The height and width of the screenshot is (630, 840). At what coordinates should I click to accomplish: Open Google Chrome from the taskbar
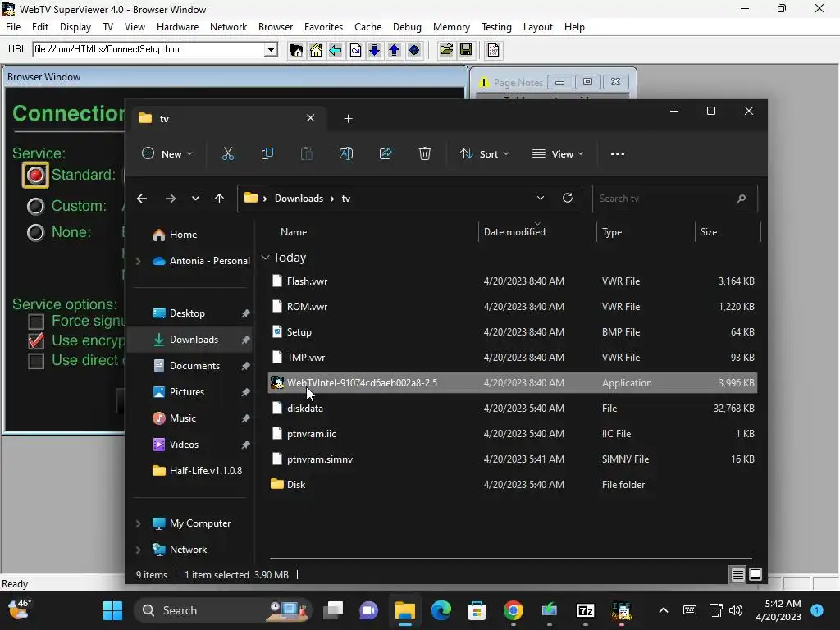tap(514, 610)
